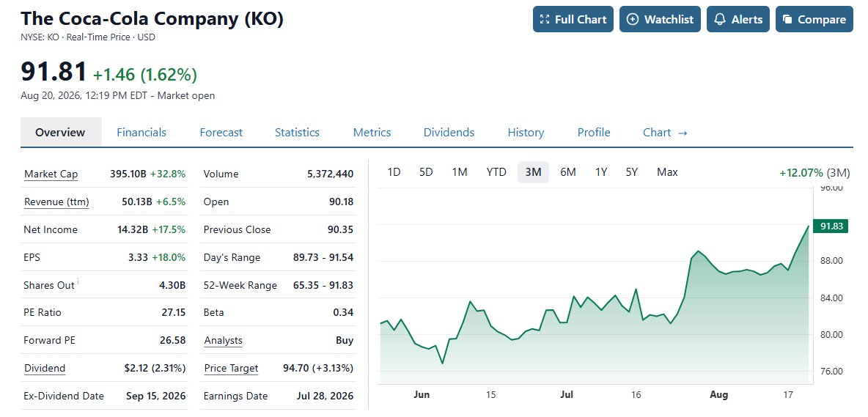Select the 1Y chart range
The height and width of the screenshot is (417, 868).
(601, 172)
